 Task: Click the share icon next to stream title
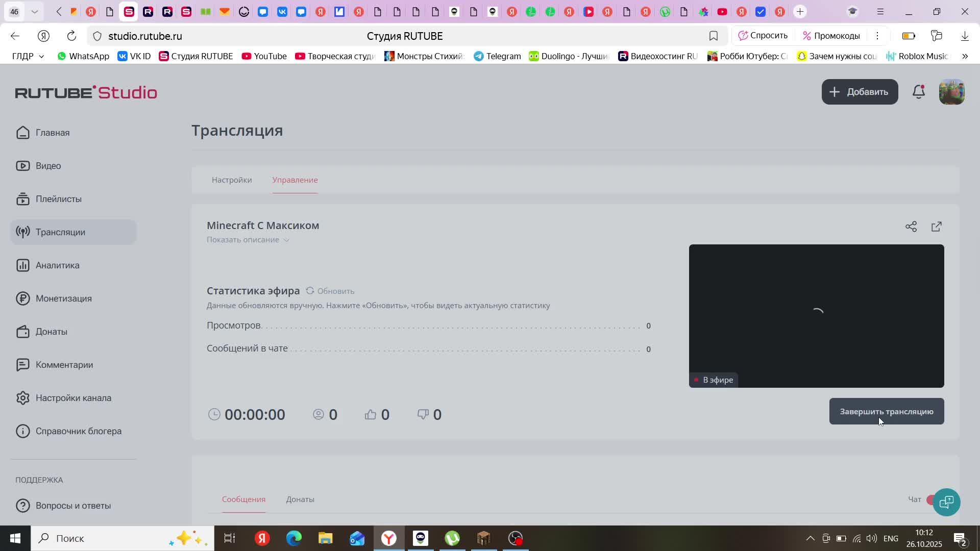pos(911,227)
